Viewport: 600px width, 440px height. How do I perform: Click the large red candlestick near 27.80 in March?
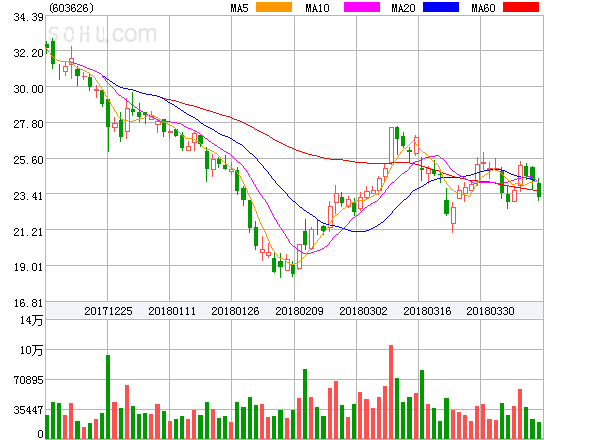391,145
